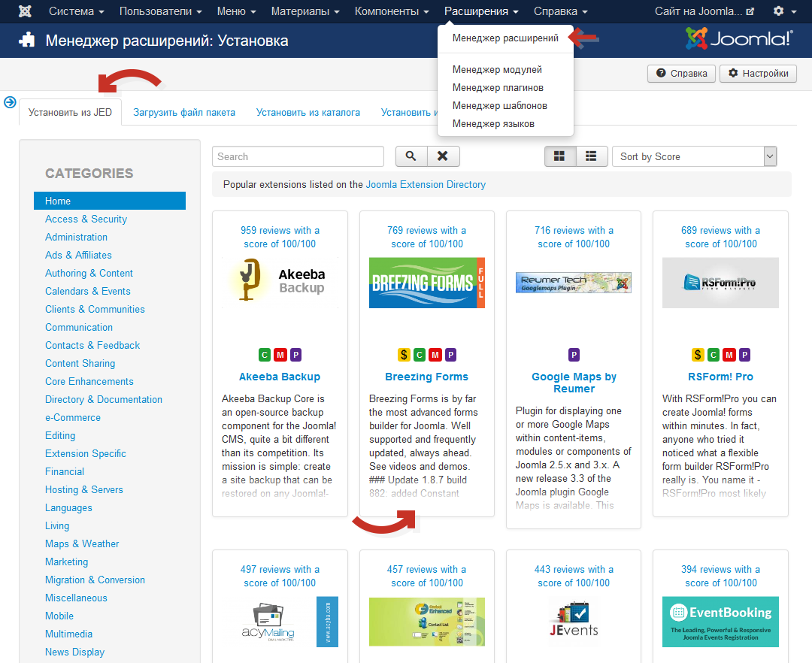Open the Материалы menu
Image resolution: width=812 pixels, height=663 pixels.
pos(305,11)
